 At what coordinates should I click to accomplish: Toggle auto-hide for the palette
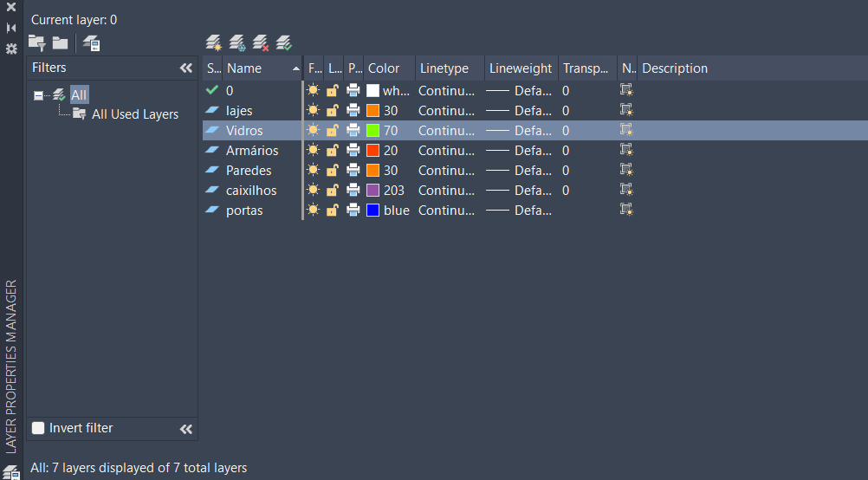11,28
